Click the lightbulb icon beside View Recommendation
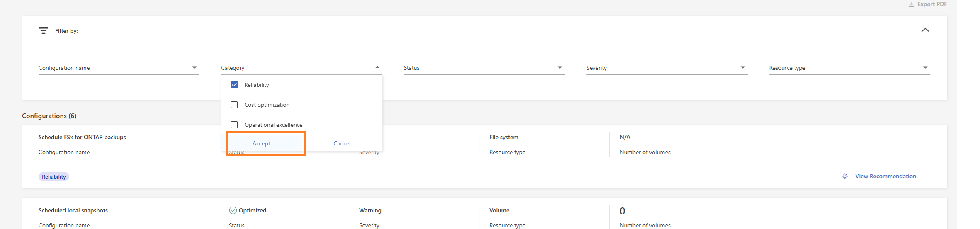980x229 pixels. tap(845, 177)
